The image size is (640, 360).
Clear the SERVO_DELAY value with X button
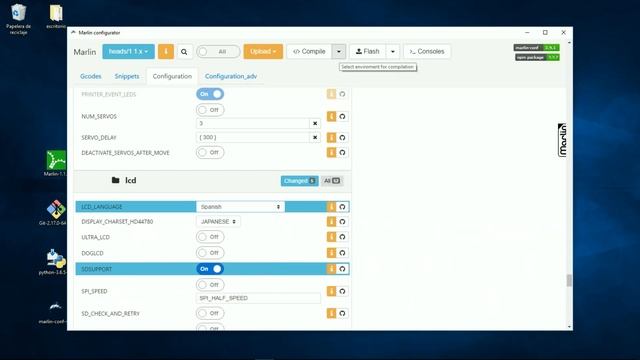pyautogui.click(x=315, y=138)
